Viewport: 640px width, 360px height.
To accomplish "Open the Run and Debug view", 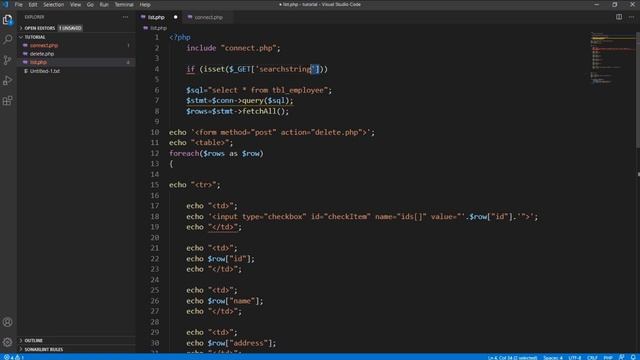I will [x=7, y=80].
